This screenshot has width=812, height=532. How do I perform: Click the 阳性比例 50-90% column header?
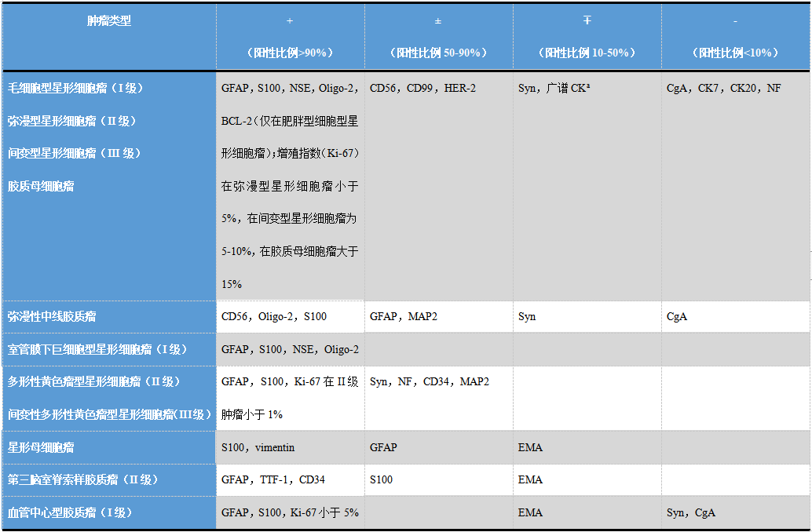[x=438, y=53]
